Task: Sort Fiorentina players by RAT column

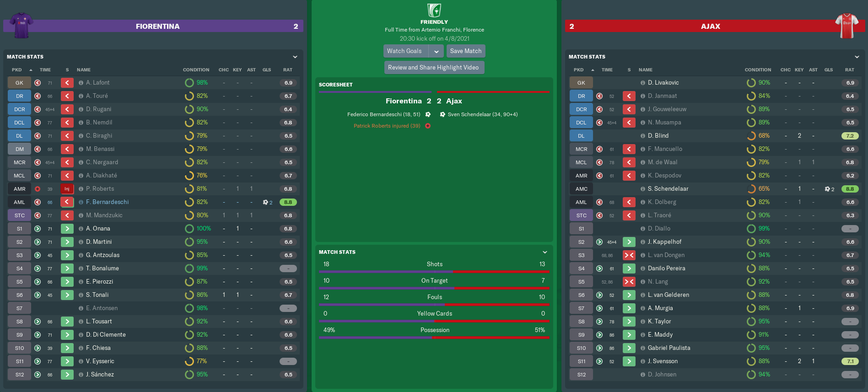Action: [287, 70]
